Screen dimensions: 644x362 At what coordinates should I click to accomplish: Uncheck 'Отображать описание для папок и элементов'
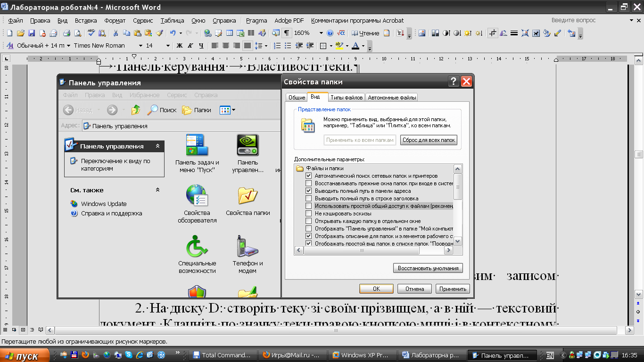[x=309, y=236]
